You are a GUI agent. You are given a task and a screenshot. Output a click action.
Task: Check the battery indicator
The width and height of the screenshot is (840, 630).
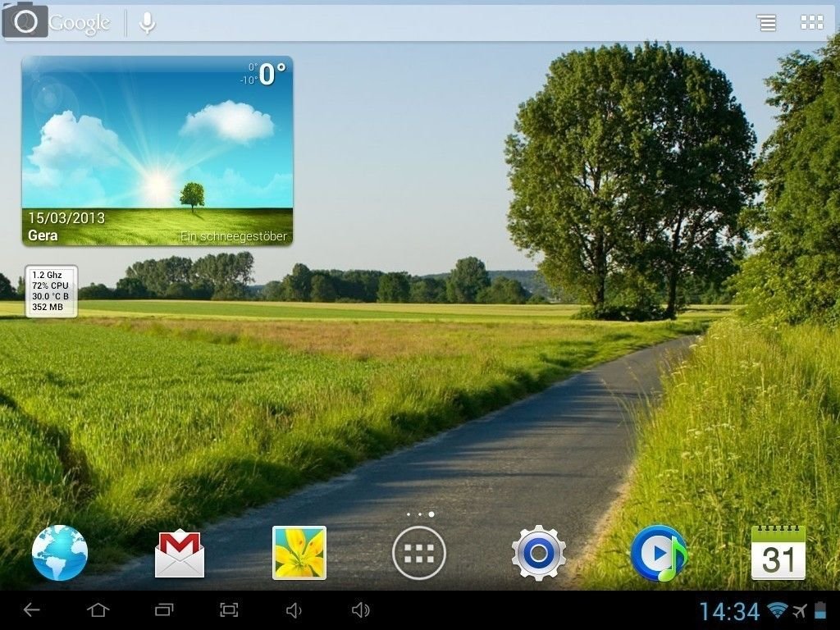820,610
